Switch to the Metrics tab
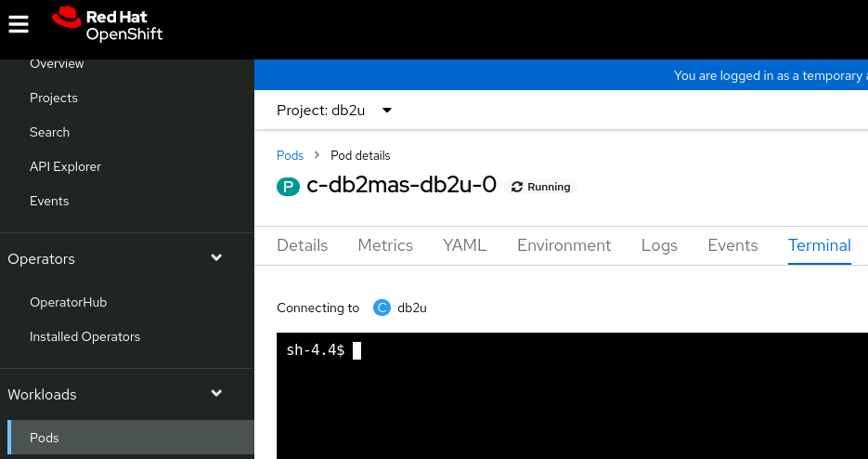868x459 pixels. pyautogui.click(x=385, y=245)
